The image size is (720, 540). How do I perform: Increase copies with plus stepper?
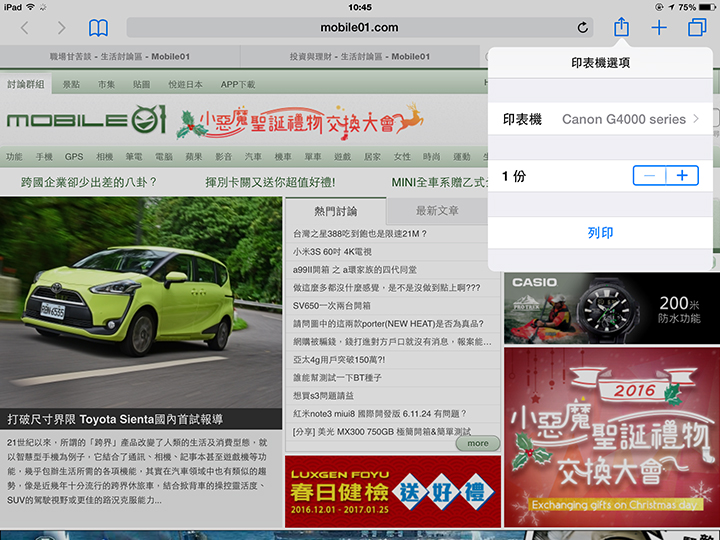point(682,176)
